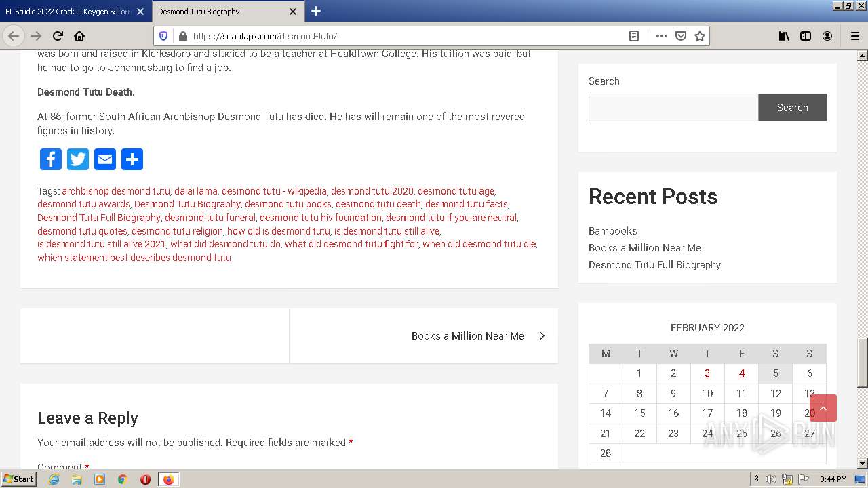Screen dimensions: 868x488
Task: Go to next post Books a Million Near Me
Action: pos(468,335)
